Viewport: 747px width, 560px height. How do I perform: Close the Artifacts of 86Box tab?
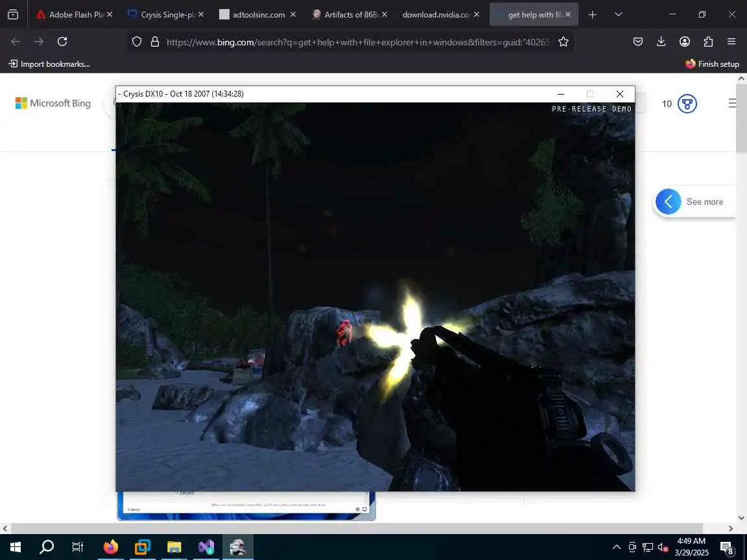(x=385, y=15)
